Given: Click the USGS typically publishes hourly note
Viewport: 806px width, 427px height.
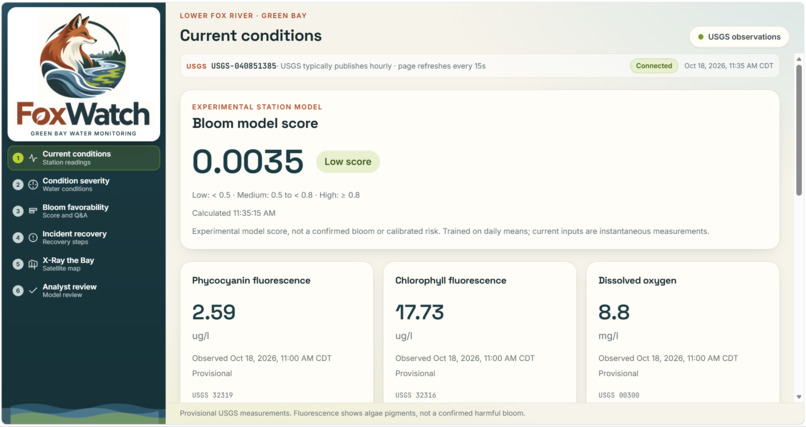Looking at the screenshot, I should [x=335, y=66].
